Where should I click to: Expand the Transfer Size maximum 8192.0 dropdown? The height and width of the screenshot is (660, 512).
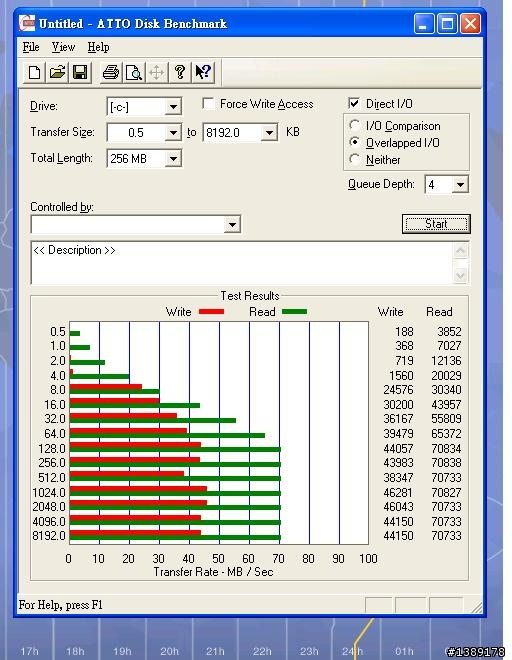[269, 133]
